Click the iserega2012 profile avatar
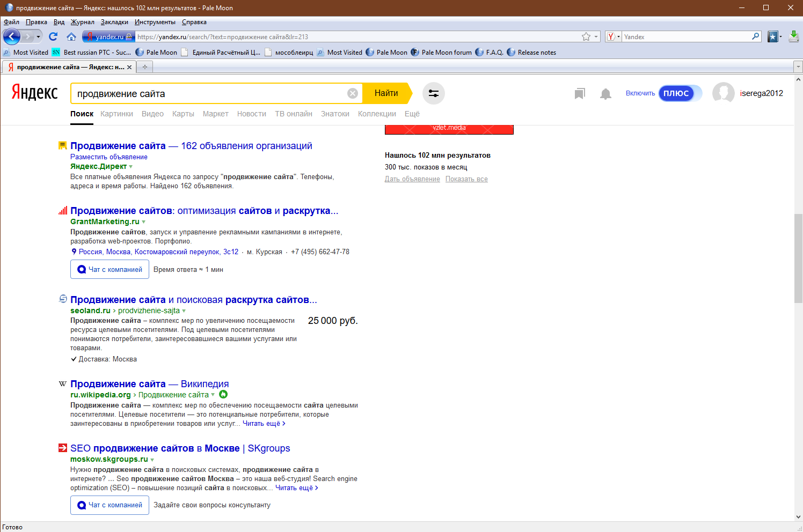803x532 pixels. coord(724,93)
